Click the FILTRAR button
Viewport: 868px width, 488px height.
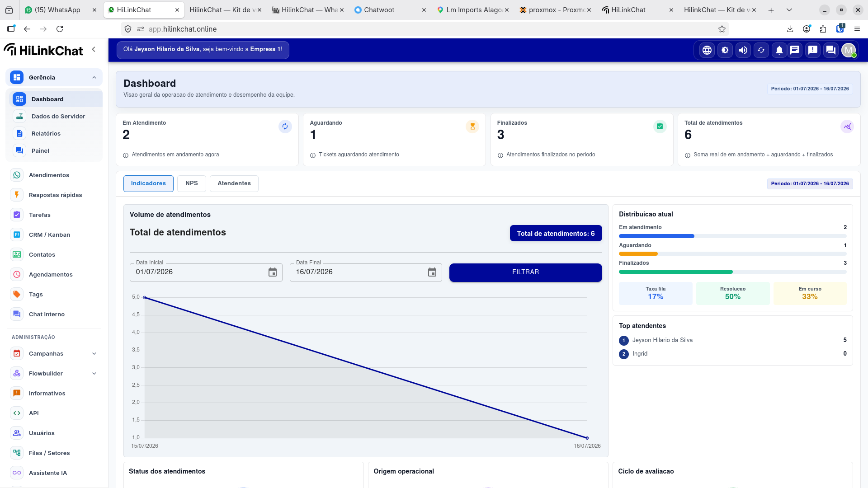525,272
